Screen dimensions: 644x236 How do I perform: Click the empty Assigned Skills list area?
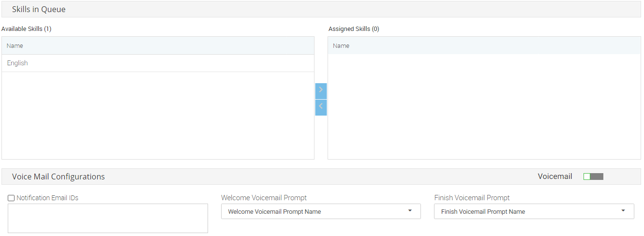click(x=484, y=106)
